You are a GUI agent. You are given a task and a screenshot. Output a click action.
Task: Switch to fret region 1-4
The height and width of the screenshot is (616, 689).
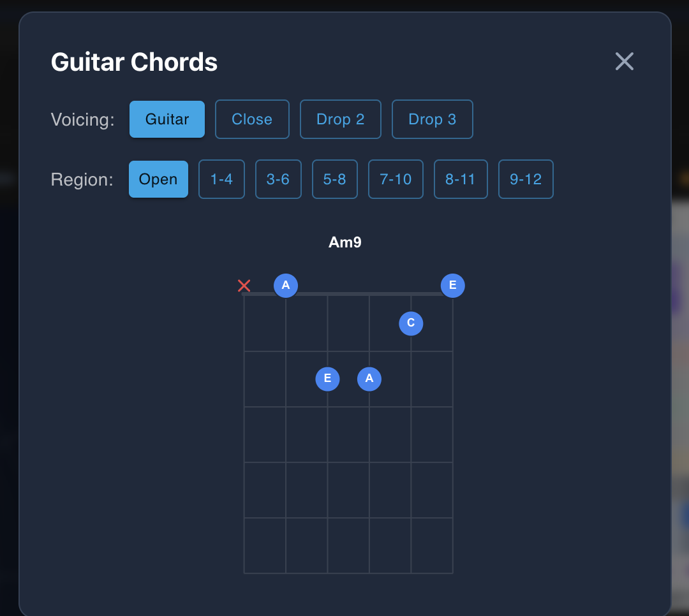(221, 179)
